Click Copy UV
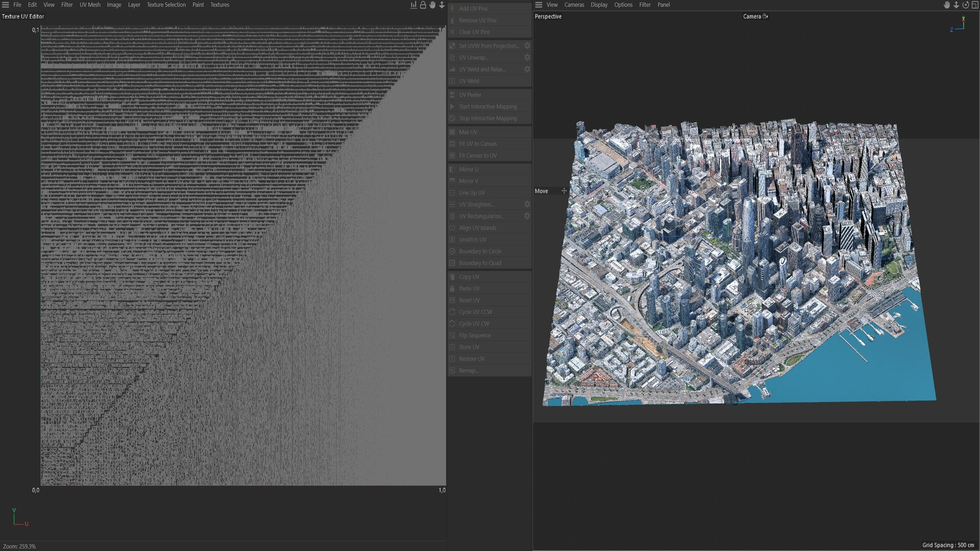980x551 pixels. [489, 277]
